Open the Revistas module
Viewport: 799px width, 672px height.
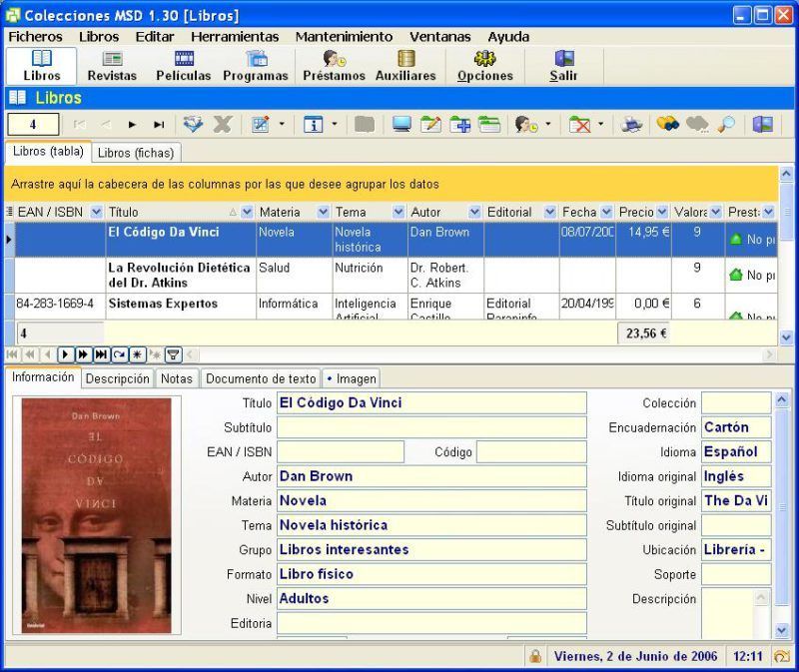(x=112, y=66)
